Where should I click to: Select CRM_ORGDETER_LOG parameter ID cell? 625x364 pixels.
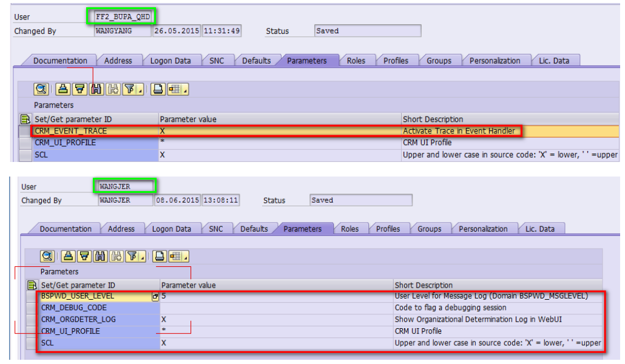coord(100,319)
